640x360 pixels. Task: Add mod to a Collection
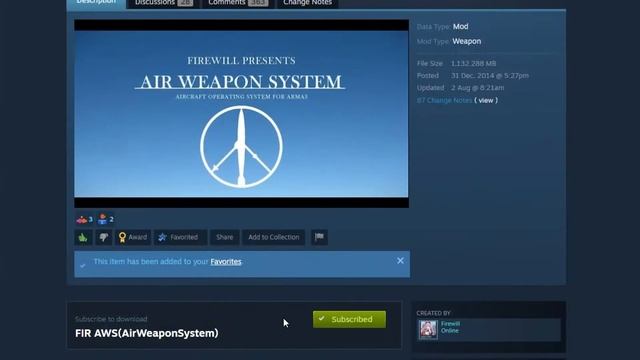coord(273,237)
